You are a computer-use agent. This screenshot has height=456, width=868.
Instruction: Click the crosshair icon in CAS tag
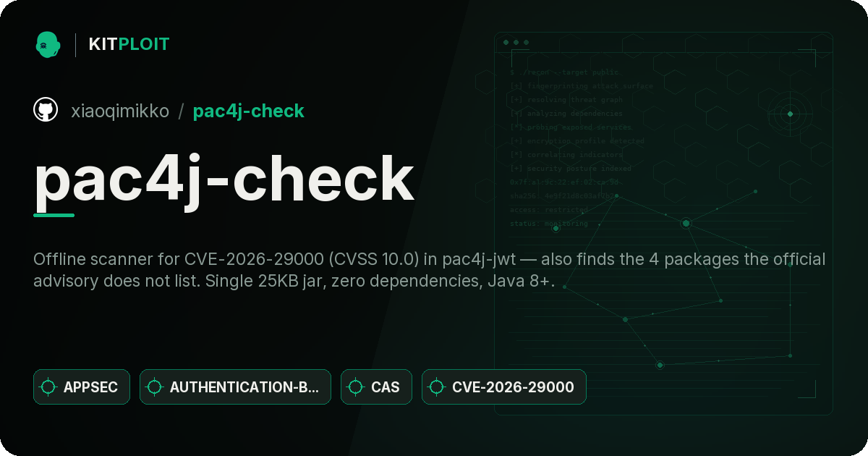[x=356, y=387]
